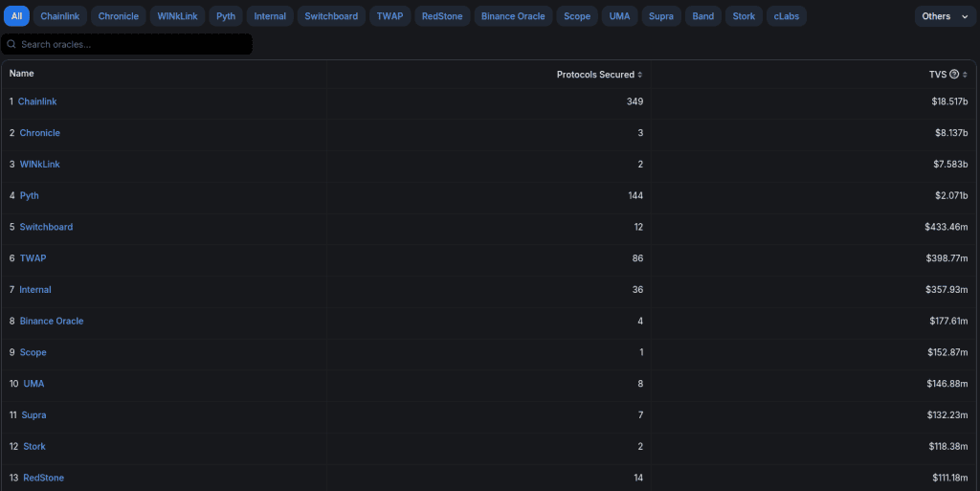This screenshot has height=491, width=980.
Task: Click Supra's $132.23m TVS value
Action: point(947,414)
